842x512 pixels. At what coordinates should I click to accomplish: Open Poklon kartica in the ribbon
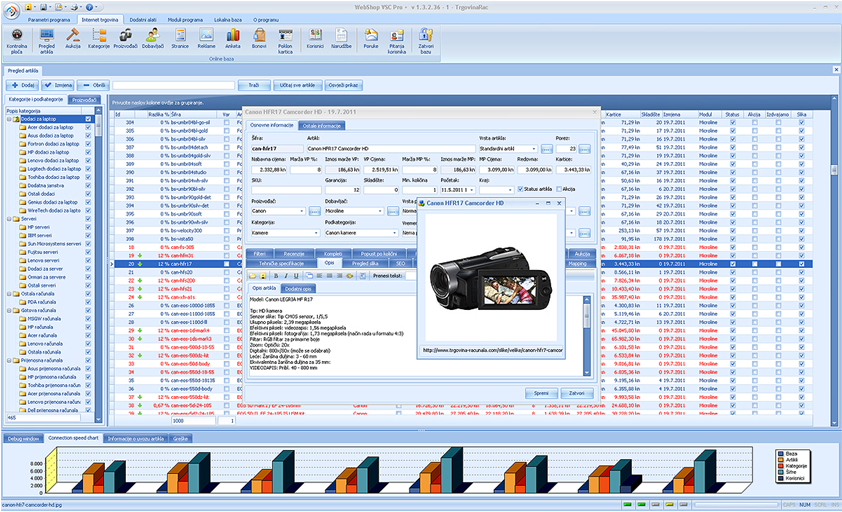[x=285, y=41]
